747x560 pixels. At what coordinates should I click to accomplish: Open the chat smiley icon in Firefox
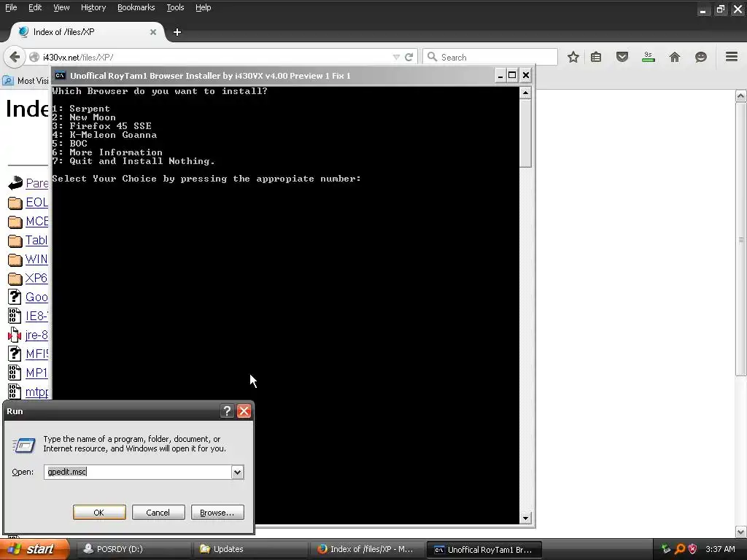pos(700,57)
